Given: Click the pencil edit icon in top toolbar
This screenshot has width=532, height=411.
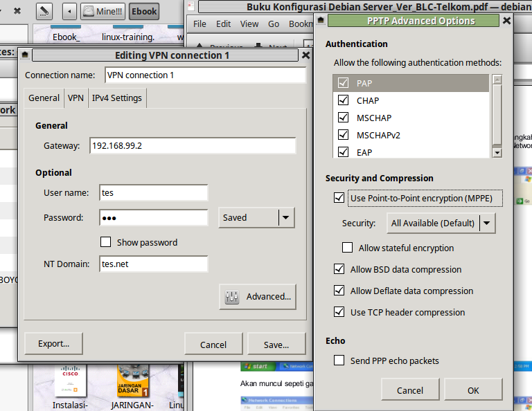Looking at the screenshot, I should (44, 11).
